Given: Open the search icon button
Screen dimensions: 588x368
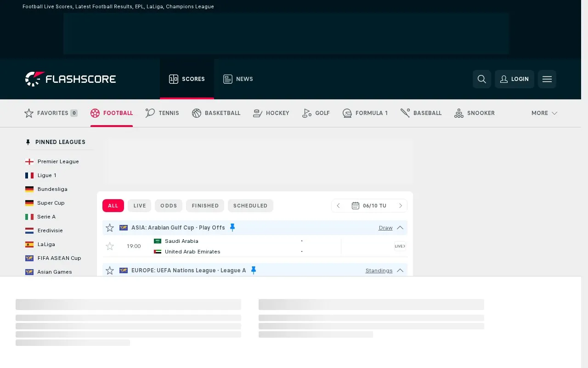Looking at the screenshot, I should [x=482, y=79].
